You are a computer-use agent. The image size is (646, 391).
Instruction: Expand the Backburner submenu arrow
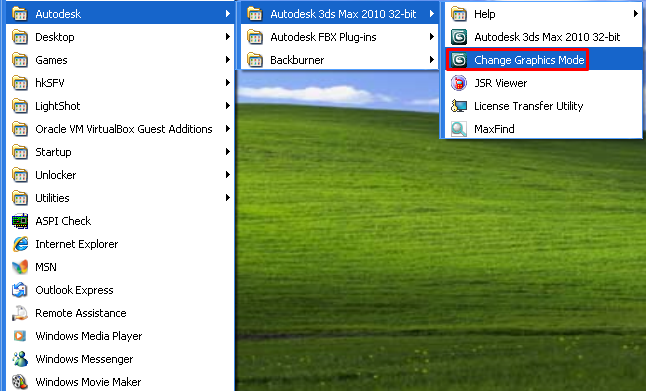coord(431,60)
